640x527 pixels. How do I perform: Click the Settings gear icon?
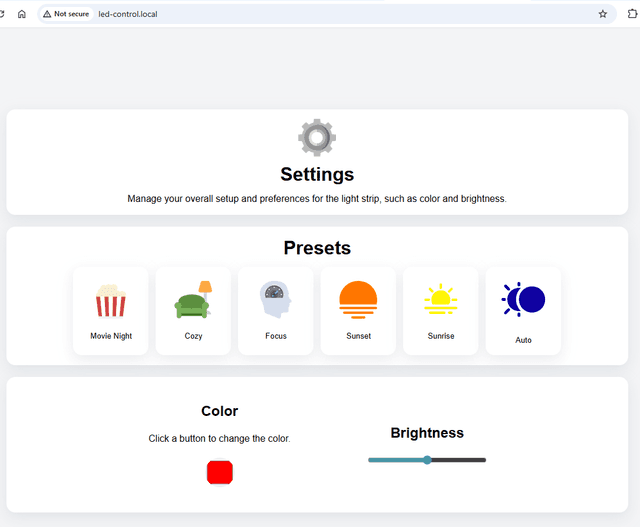[317, 137]
